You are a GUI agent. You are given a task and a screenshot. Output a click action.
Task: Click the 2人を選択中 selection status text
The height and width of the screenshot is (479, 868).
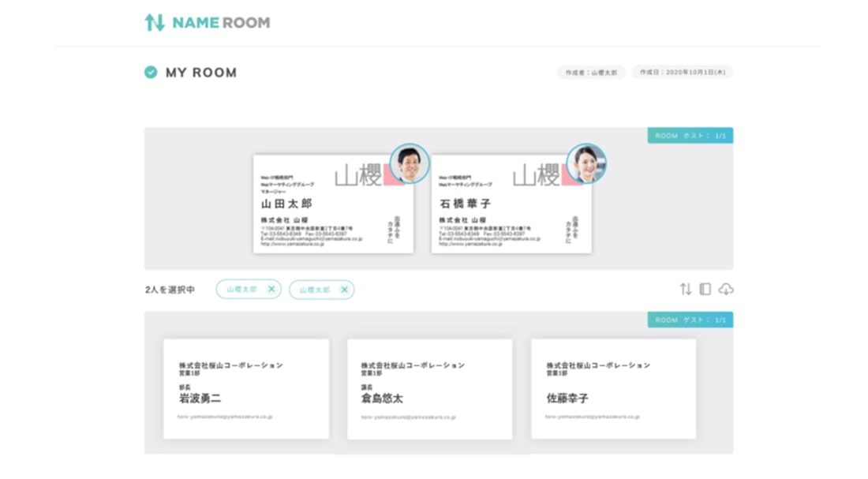[170, 290]
